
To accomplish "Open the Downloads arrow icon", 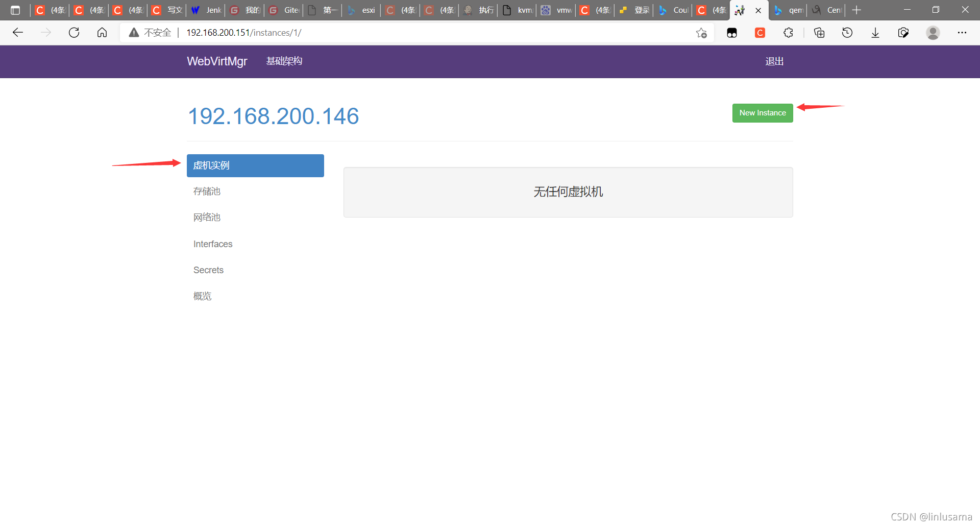I will click(x=875, y=33).
